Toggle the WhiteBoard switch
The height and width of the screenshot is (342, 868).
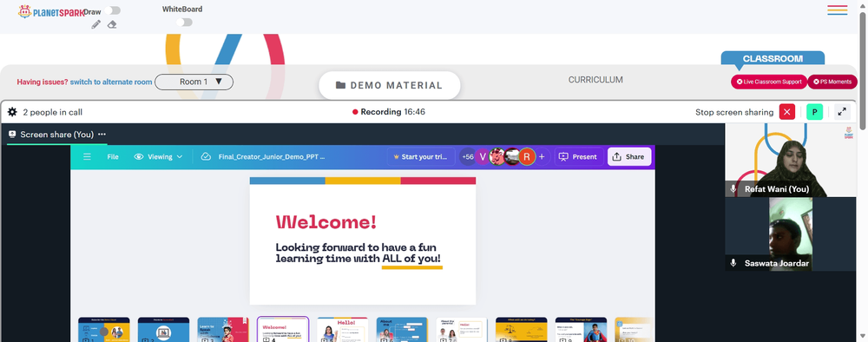pos(184,23)
